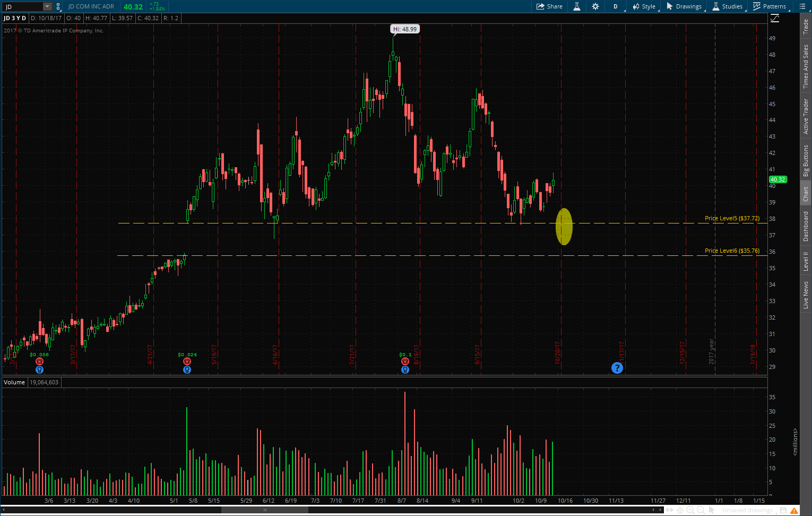Click the orange warning triangle icon
Screen dimensions: 812x516
(794, 510)
